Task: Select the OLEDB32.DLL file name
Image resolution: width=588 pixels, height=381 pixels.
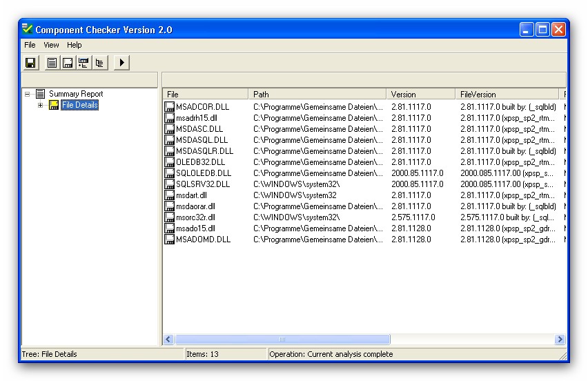Action: [201, 162]
